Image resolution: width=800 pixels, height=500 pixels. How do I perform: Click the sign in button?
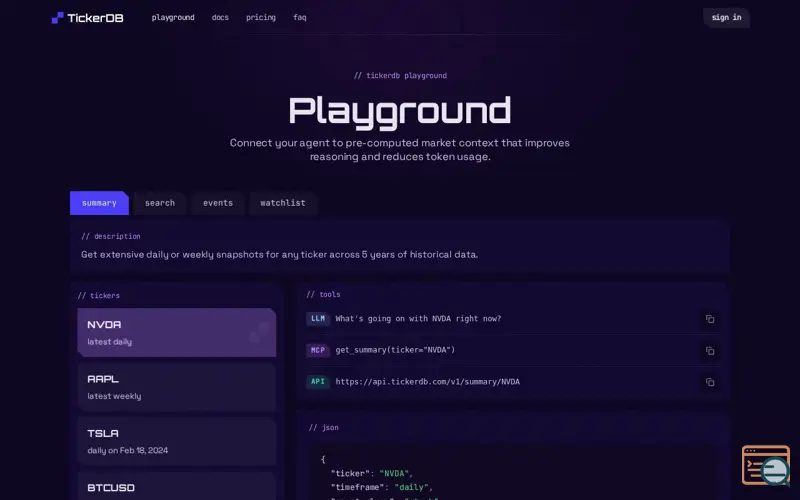coord(726,17)
